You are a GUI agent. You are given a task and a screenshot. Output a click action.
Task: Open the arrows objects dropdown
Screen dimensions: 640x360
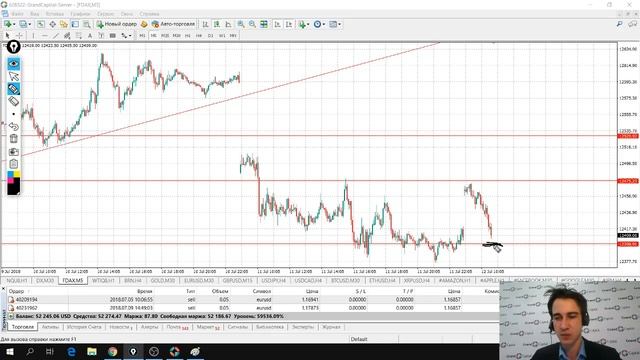127,36
